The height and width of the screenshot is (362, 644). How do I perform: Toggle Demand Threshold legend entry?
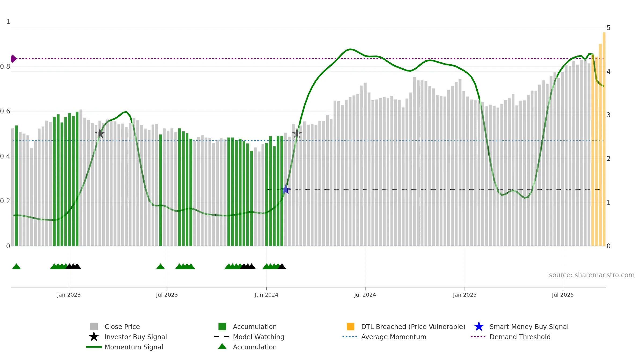(520, 337)
